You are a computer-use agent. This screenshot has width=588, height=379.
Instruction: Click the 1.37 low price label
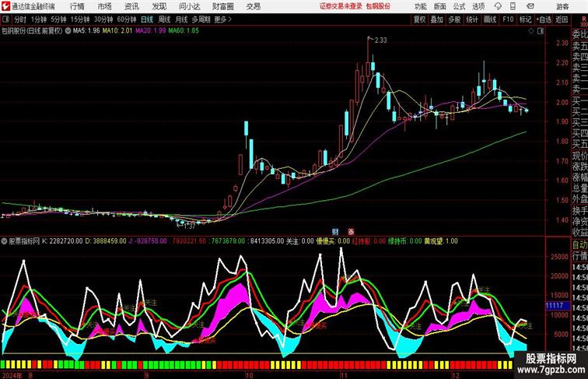(190, 226)
